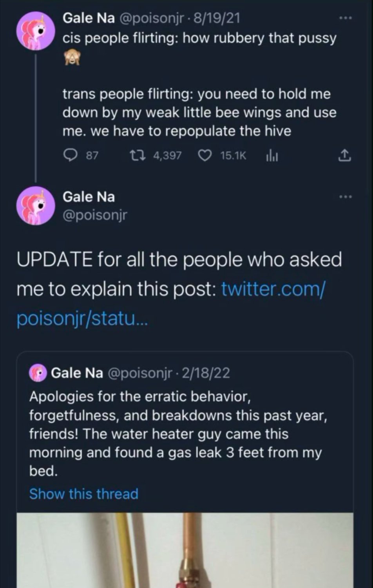Click the 4,397 retweet count
The image size is (373, 588).
pyautogui.click(x=167, y=156)
